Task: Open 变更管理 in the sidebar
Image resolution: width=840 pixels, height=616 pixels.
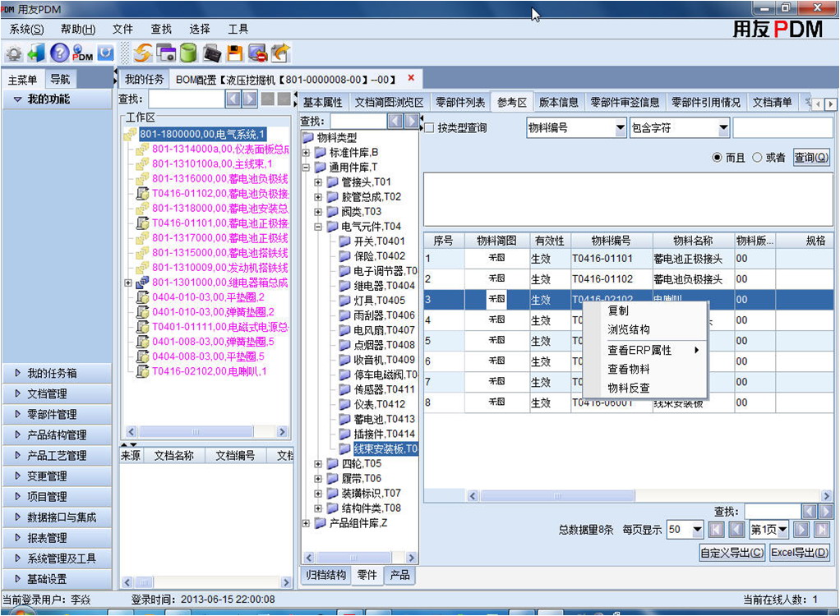Action: 57,476
